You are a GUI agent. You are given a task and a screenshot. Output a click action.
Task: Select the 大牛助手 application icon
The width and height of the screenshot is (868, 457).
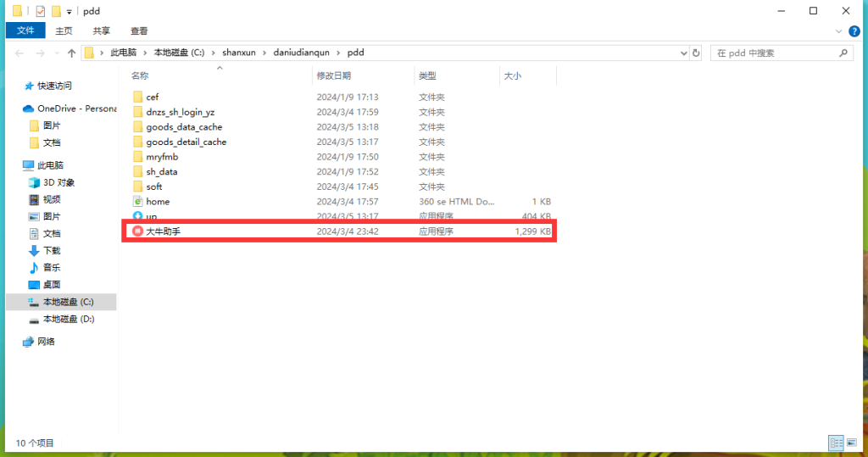[138, 231]
